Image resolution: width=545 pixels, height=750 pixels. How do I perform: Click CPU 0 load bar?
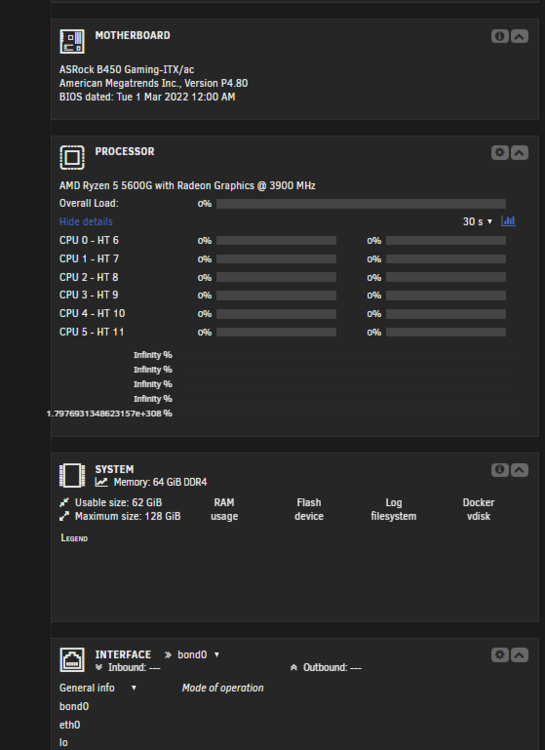click(x=276, y=241)
